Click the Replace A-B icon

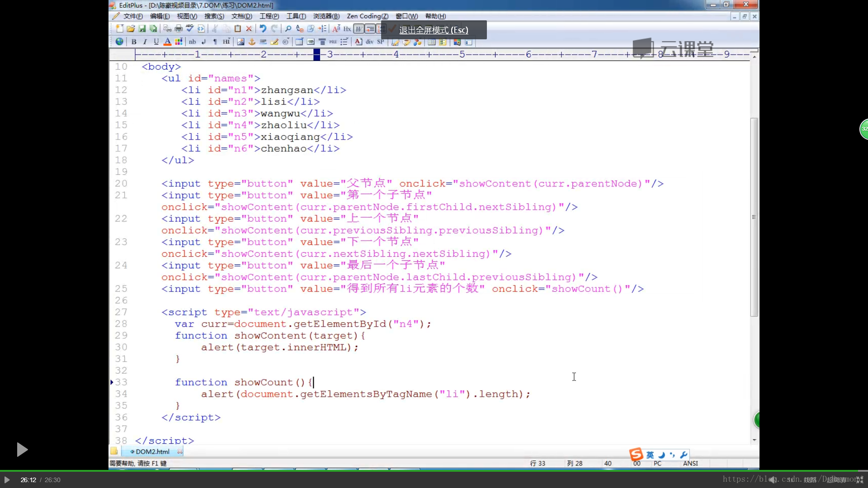299,28
